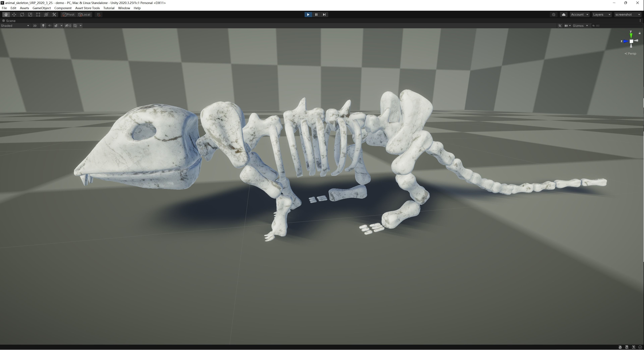Select the Scale tool
This screenshot has width=644, height=350.
click(x=30, y=15)
